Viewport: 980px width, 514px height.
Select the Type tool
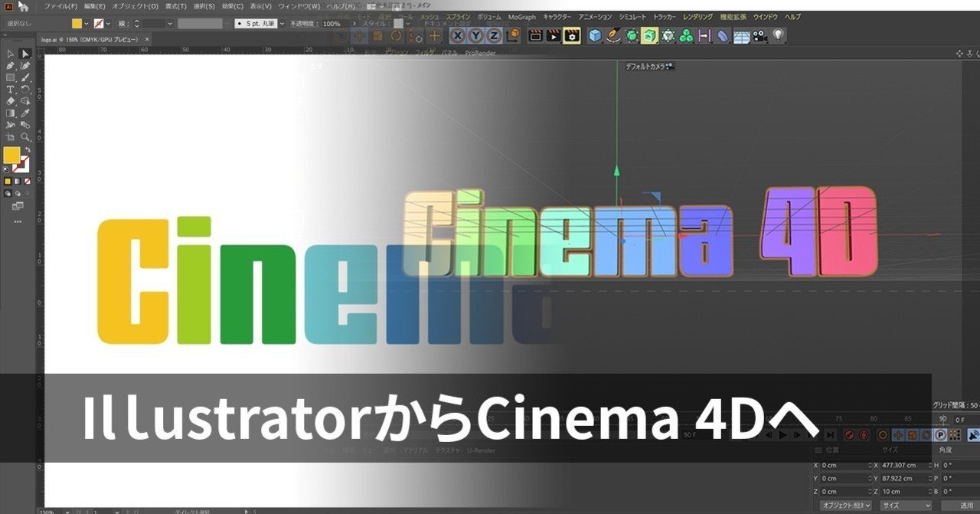pyautogui.click(x=10, y=90)
